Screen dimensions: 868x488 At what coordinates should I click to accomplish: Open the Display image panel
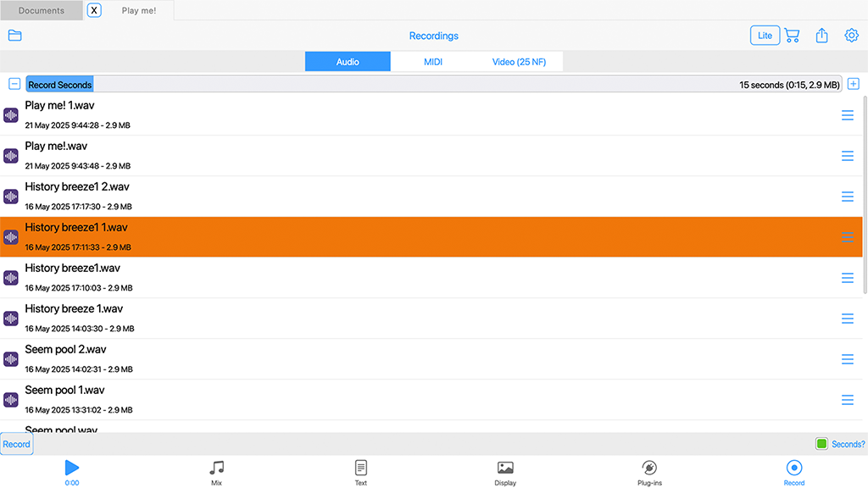pos(505,472)
